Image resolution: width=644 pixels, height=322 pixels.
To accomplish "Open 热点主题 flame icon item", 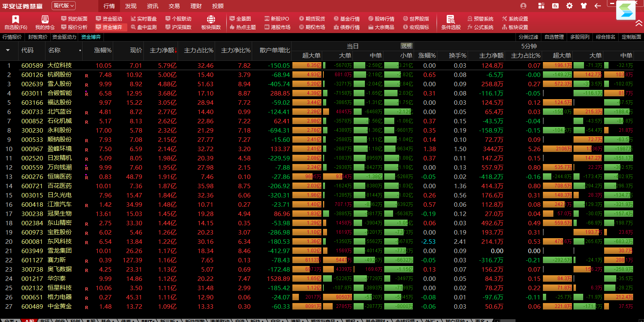I will [x=242, y=27].
